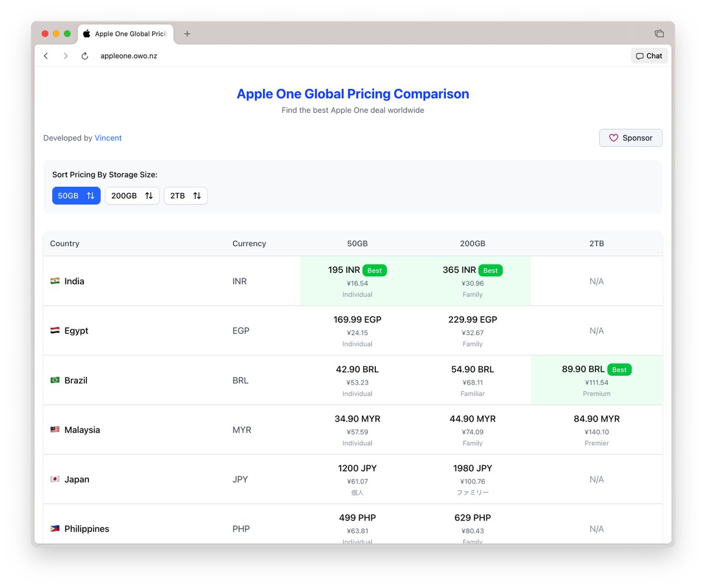Click the MYR currency cell

click(x=242, y=430)
